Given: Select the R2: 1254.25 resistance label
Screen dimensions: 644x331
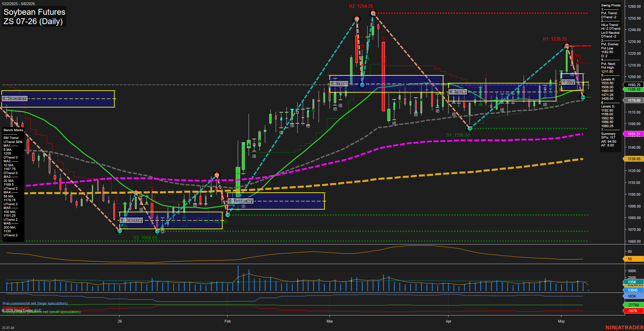Looking at the screenshot, I should (361, 6).
